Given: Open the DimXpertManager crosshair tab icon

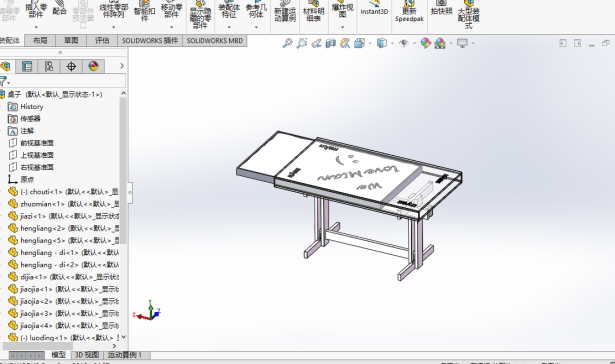Looking at the screenshot, I should coord(71,66).
